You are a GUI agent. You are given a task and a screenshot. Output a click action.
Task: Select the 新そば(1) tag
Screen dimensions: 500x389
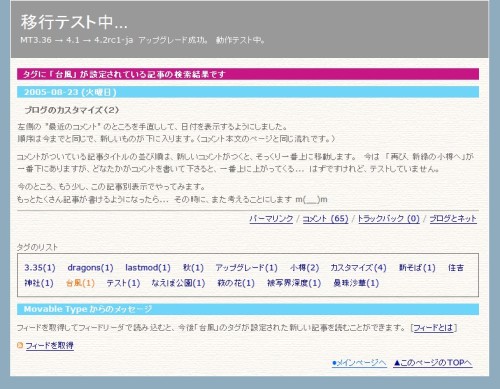417,268
